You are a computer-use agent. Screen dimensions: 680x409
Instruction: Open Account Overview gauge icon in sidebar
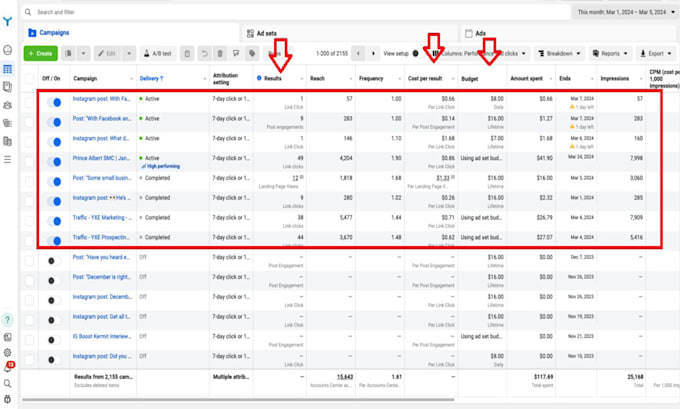click(x=7, y=50)
